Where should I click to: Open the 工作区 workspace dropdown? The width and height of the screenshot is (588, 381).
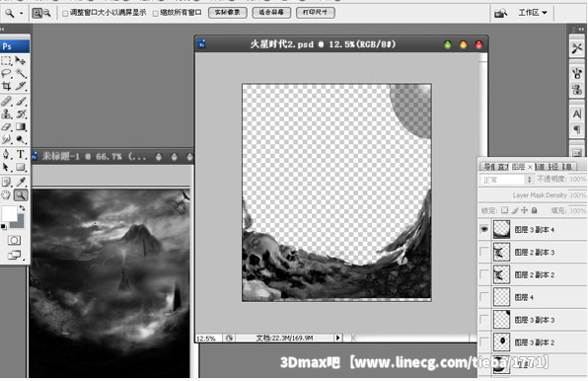(533, 13)
